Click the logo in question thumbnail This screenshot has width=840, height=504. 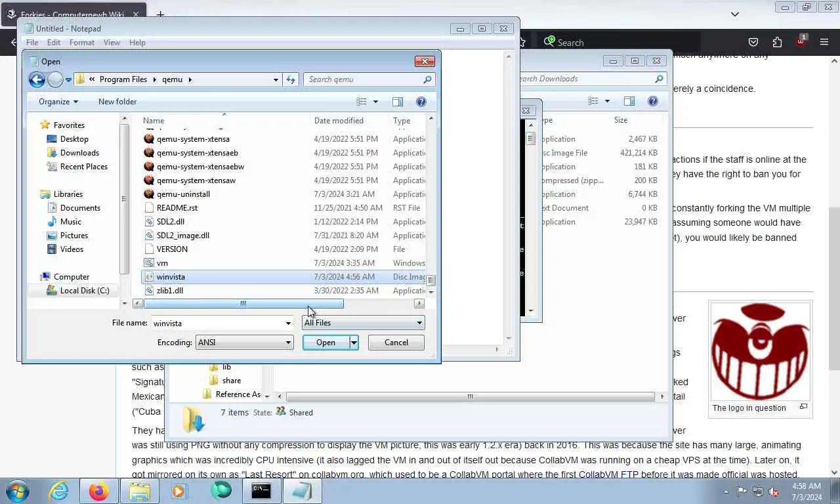(761, 351)
